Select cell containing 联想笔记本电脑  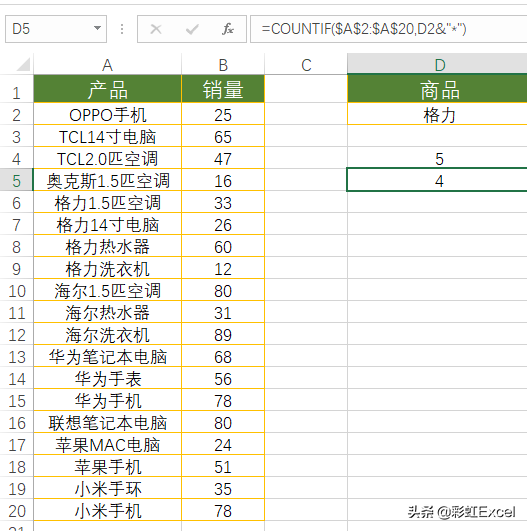(x=107, y=423)
